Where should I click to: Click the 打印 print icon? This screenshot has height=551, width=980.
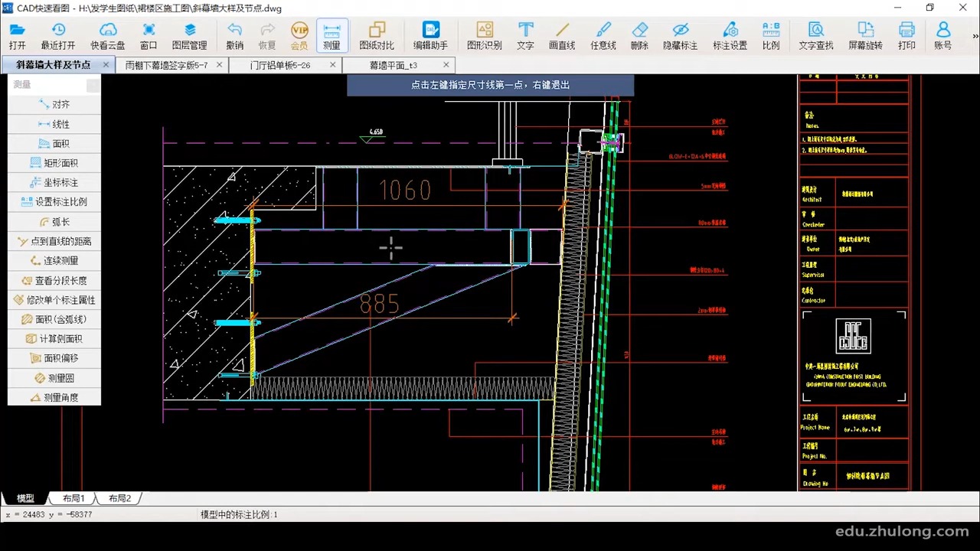(906, 36)
